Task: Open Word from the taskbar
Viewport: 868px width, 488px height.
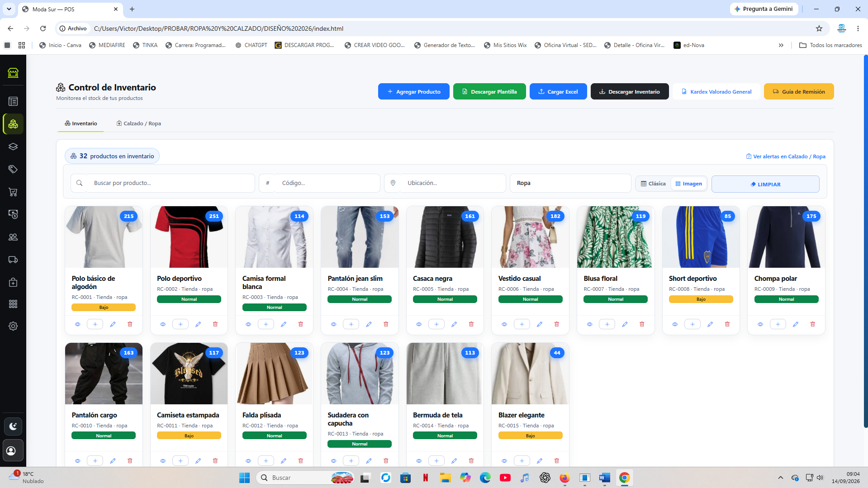Action: pyautogui.click(x=605, y=478)
